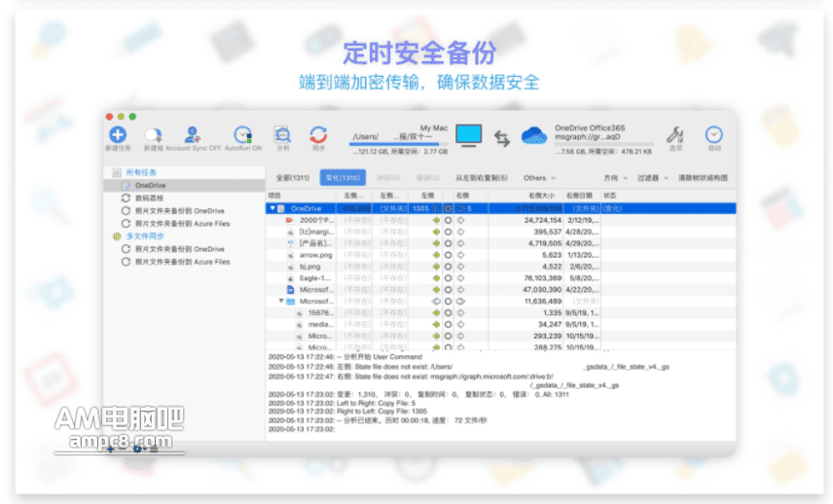Click the My Mac monitor icon

click(469, 135)
